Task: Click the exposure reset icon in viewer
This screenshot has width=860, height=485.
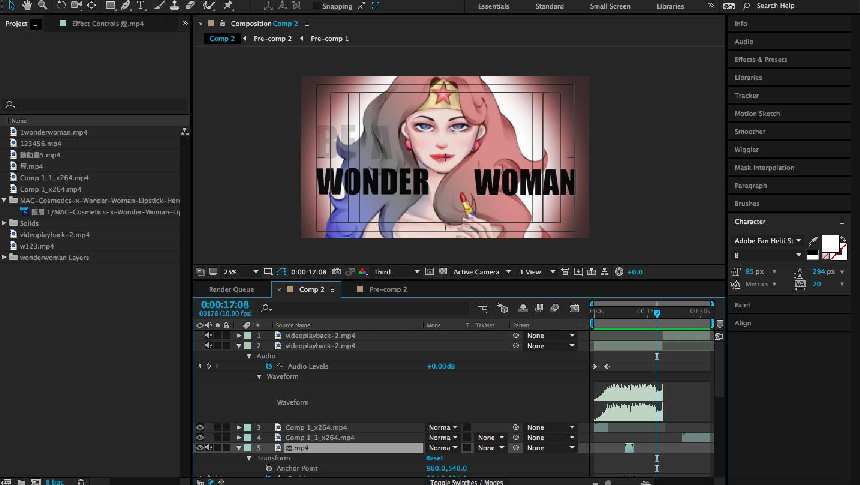Action: tap(619, 272)
